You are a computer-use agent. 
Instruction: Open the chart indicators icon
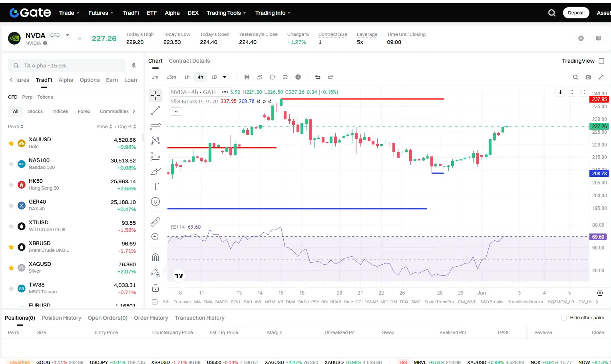point(260,77)
